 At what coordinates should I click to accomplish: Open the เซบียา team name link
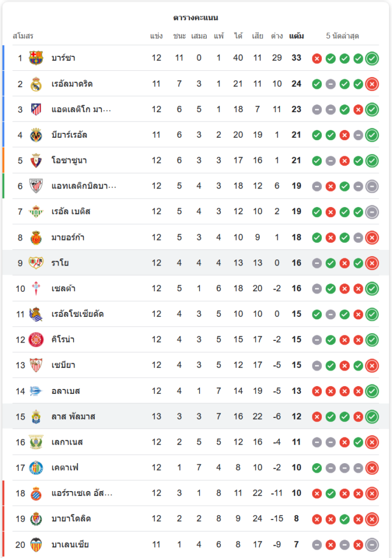(63, 365)
